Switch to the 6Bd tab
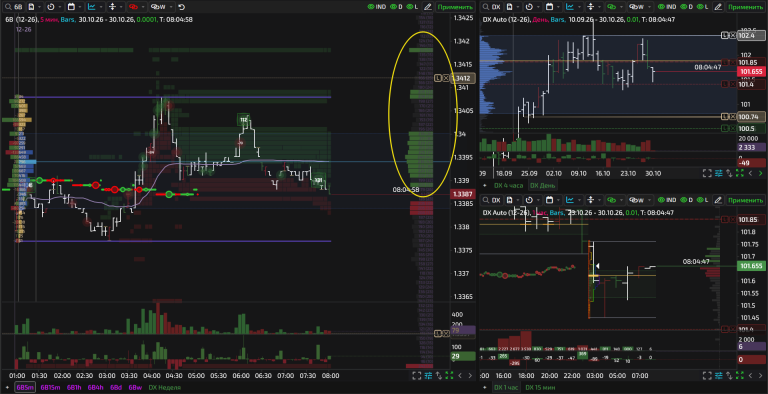This screenshot has height=394, width=768. [x=116, y=388]
